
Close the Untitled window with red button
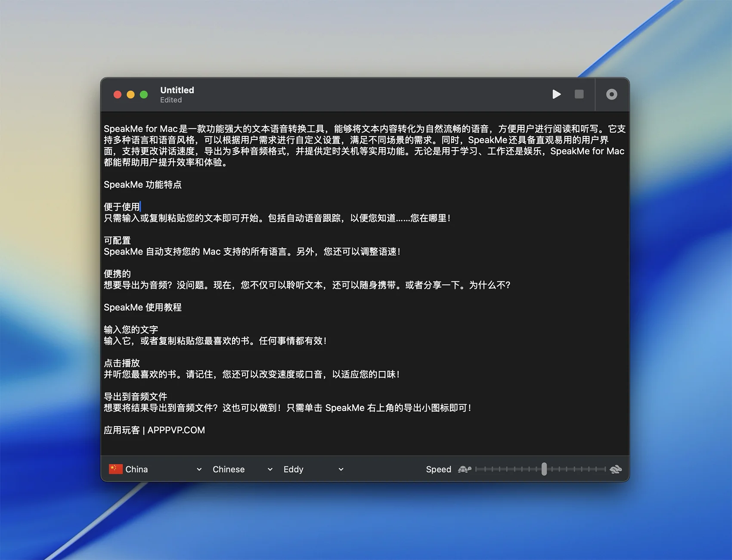point(117,95)
